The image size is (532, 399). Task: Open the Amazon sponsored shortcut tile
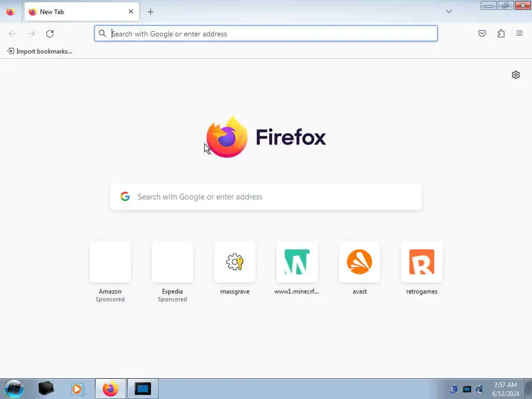pos(110,262)
